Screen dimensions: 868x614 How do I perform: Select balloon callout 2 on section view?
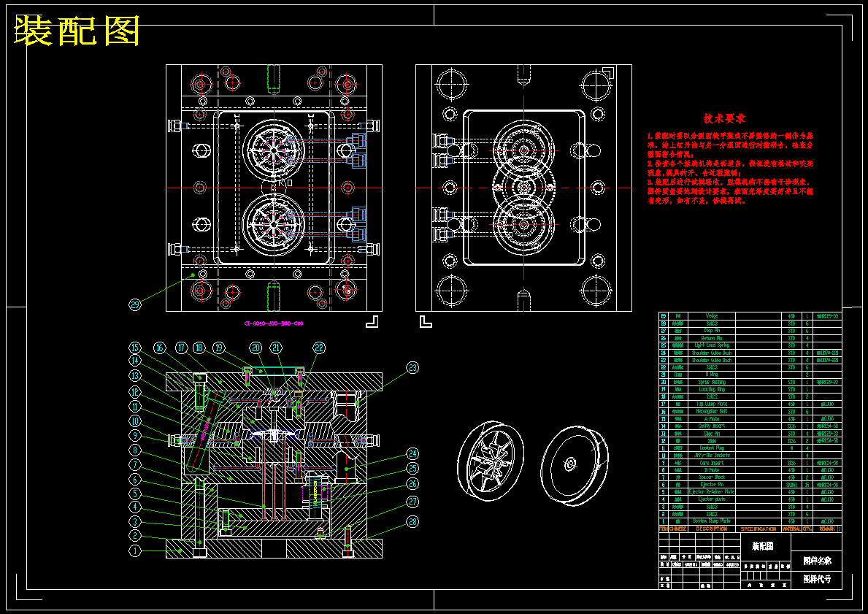135,536
